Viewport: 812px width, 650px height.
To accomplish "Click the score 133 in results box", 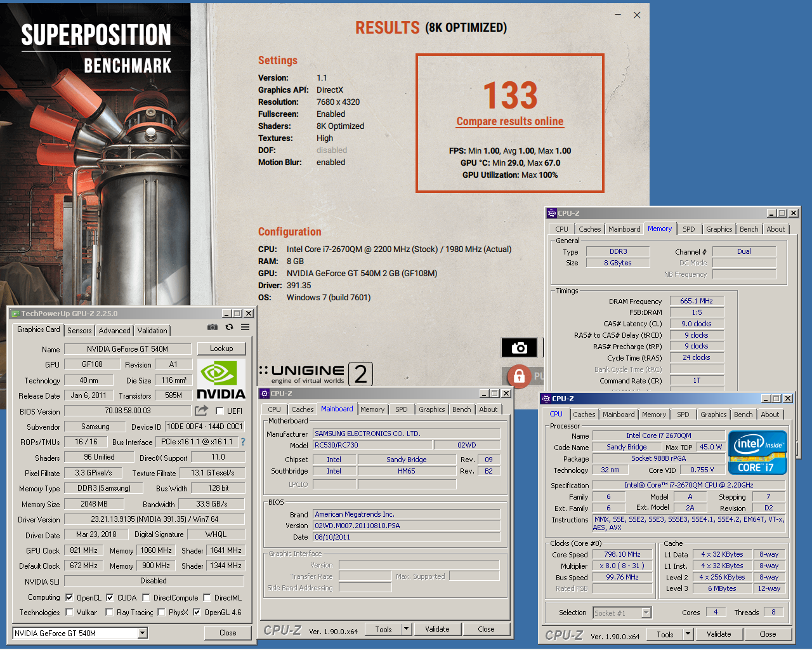I will (x=510, y=95).
